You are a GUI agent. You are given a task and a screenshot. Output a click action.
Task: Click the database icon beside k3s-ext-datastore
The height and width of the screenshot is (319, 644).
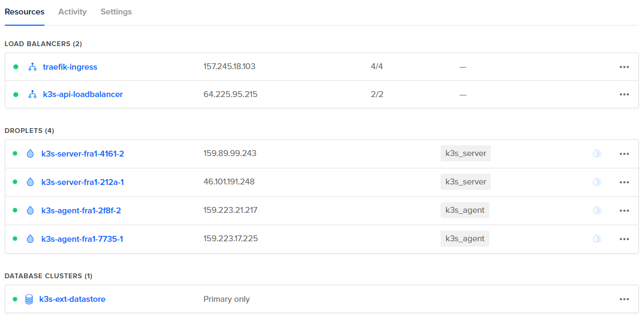coord(29,299)
